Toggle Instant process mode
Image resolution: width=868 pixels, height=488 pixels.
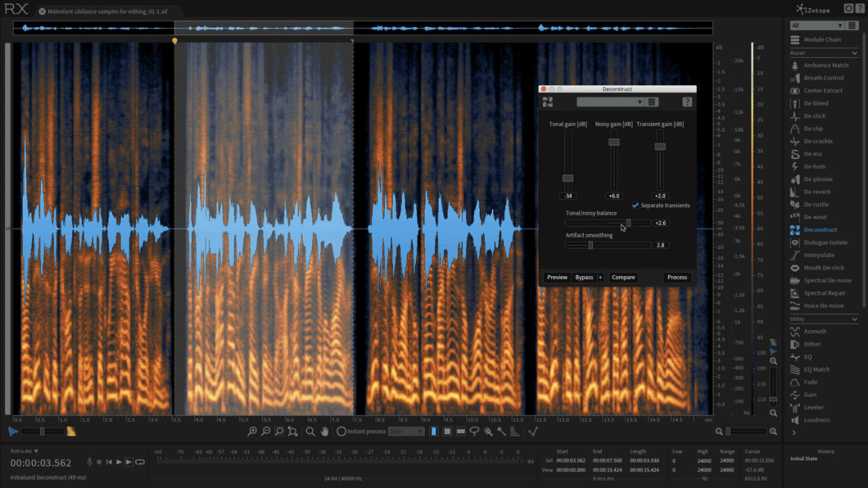pos(341,432)
